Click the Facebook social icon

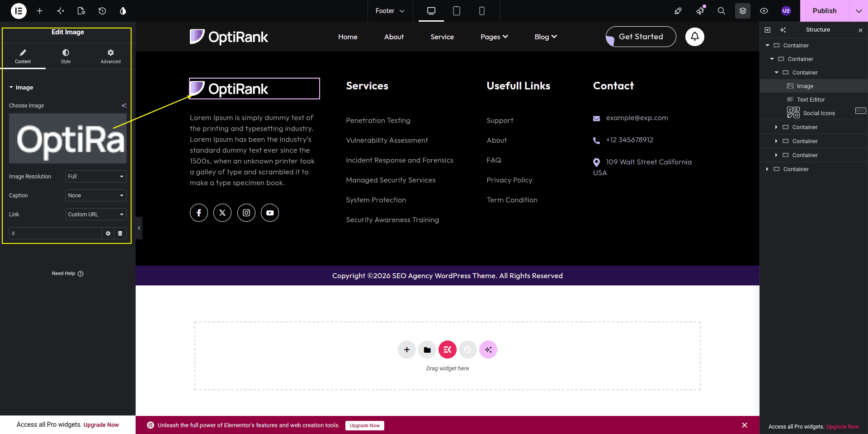point(199,213)
